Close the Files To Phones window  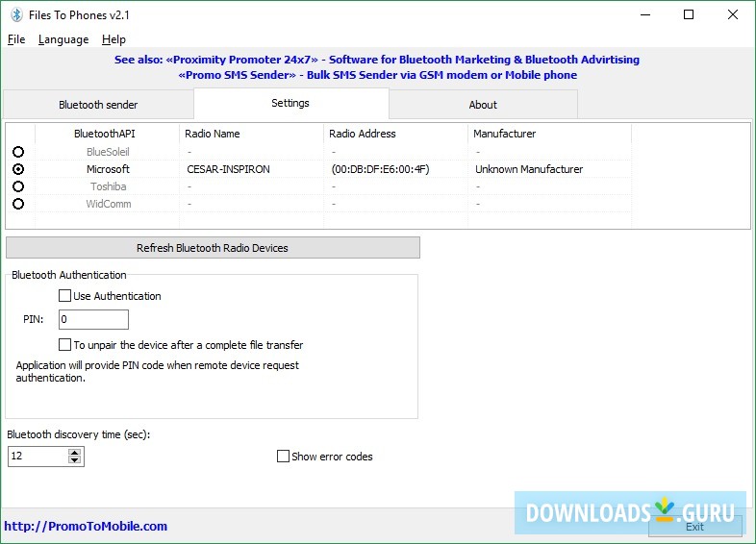[x=733, y=15]
